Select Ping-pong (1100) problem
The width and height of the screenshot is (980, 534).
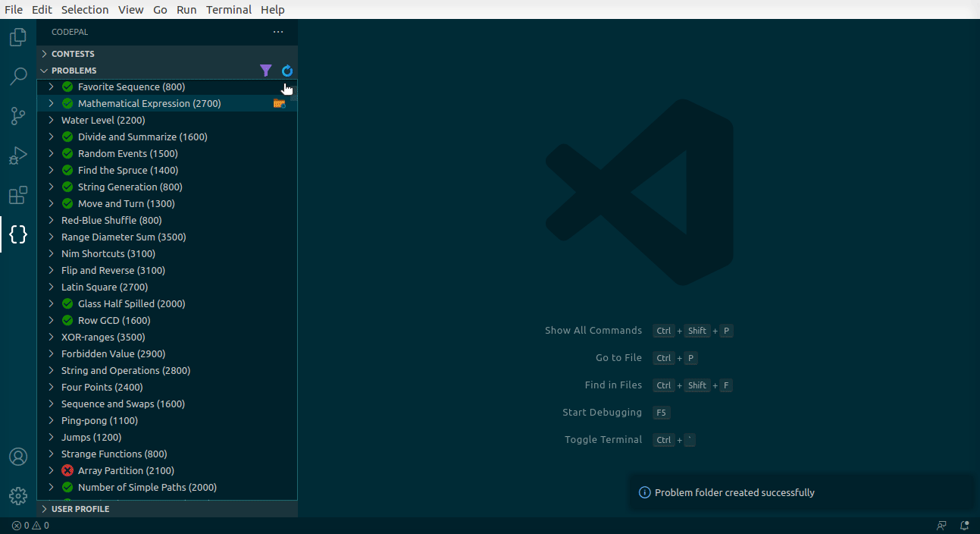(x=167, y=420)
